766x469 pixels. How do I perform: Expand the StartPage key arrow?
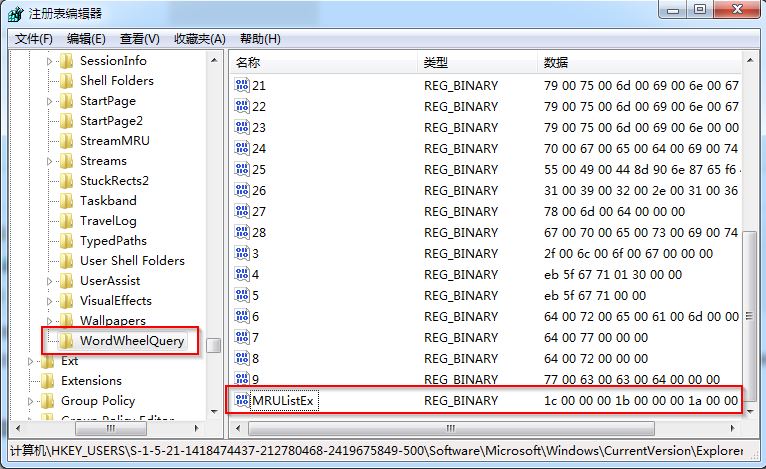(x=50, y=101)
